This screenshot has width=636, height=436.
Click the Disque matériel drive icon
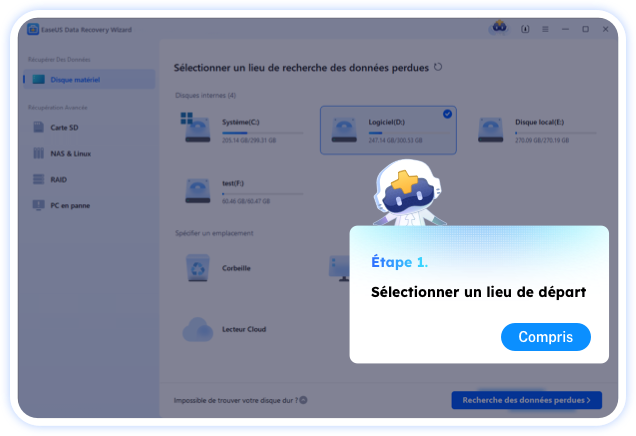tap(39, 79)
